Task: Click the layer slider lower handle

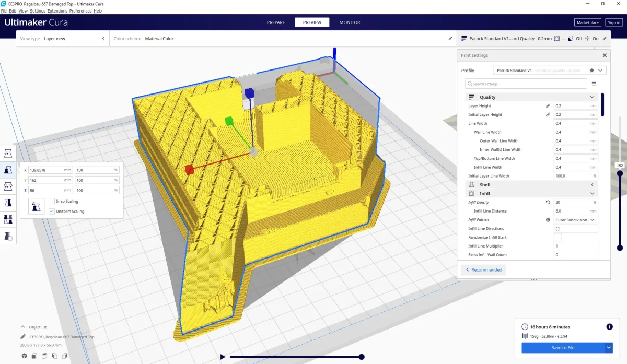Action: [x=620, y=248]
